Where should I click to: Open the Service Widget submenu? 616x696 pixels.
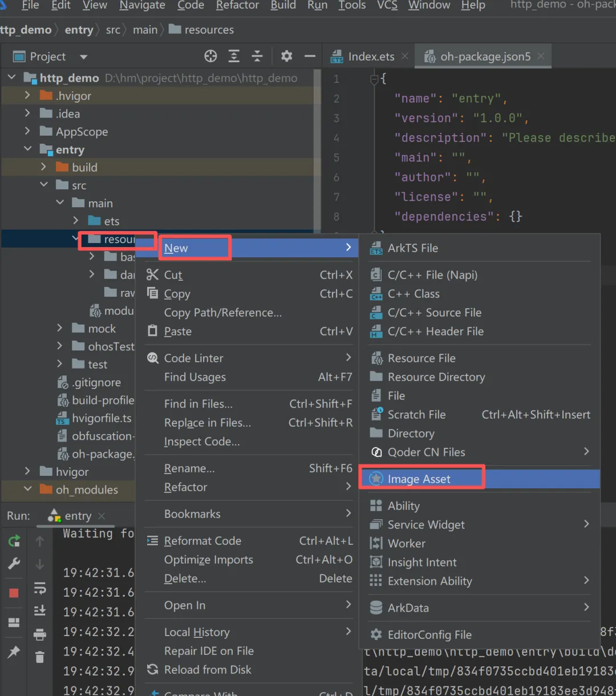[x=479, y=525]
